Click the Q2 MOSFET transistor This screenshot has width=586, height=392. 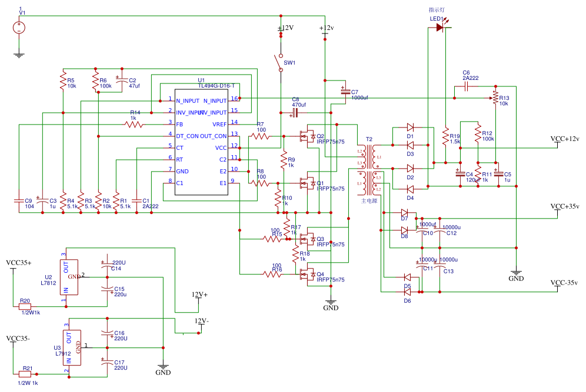306,136
